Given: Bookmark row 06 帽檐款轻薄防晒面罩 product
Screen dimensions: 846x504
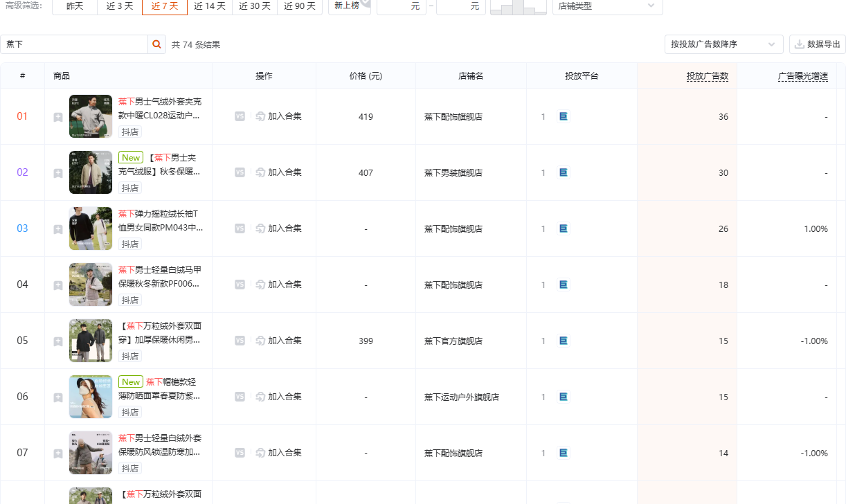Looking at the screenshot, I should 58,397.
